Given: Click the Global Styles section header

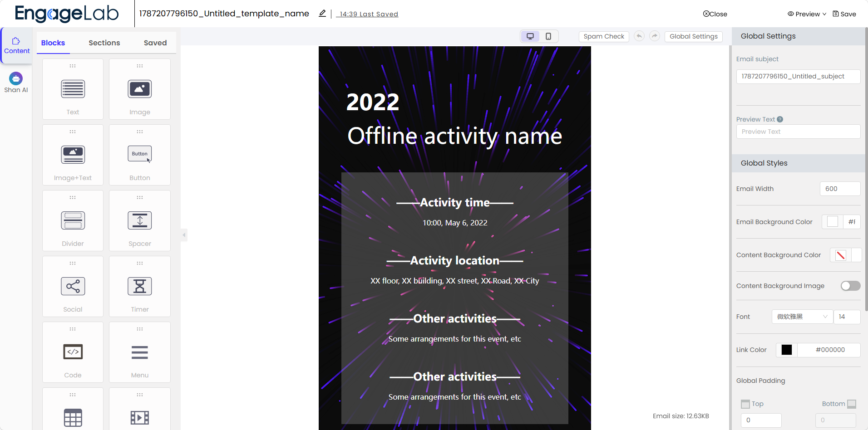Looking at the screenshot, I should tap(798, 163).
